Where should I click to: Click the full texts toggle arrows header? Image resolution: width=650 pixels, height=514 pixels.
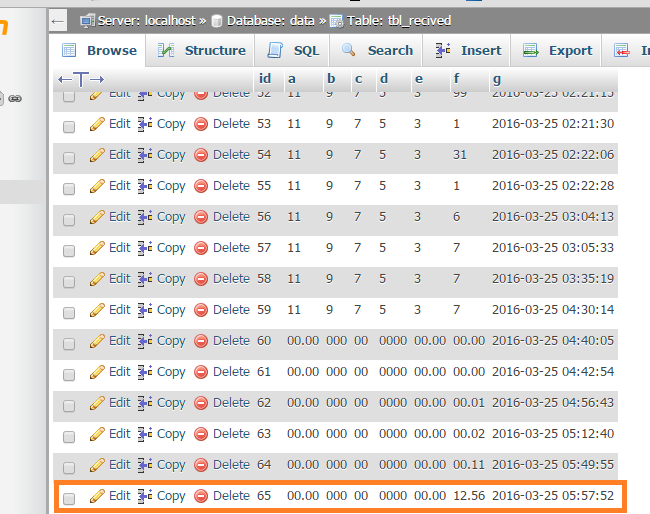tap(81, 79)
